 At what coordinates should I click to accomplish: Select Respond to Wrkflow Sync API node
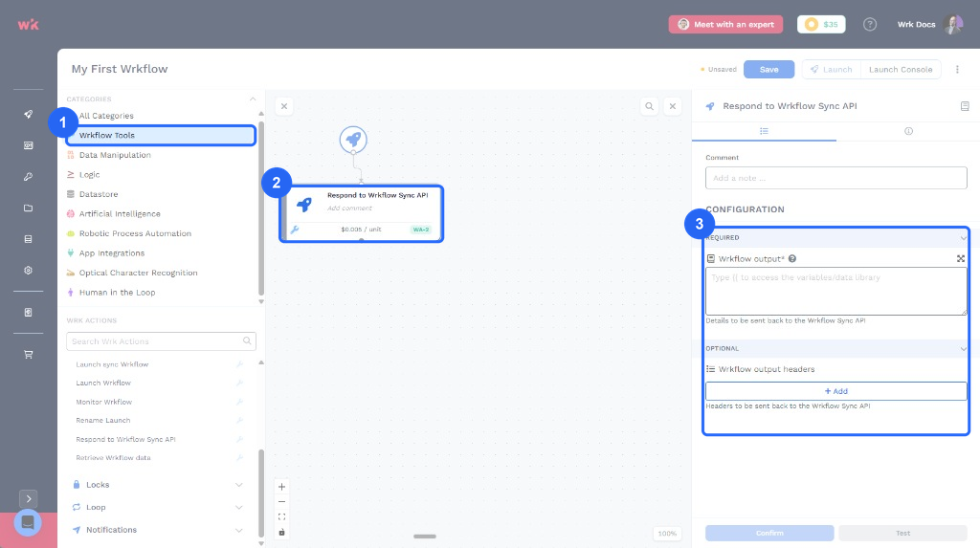click(x=361, y=213)
